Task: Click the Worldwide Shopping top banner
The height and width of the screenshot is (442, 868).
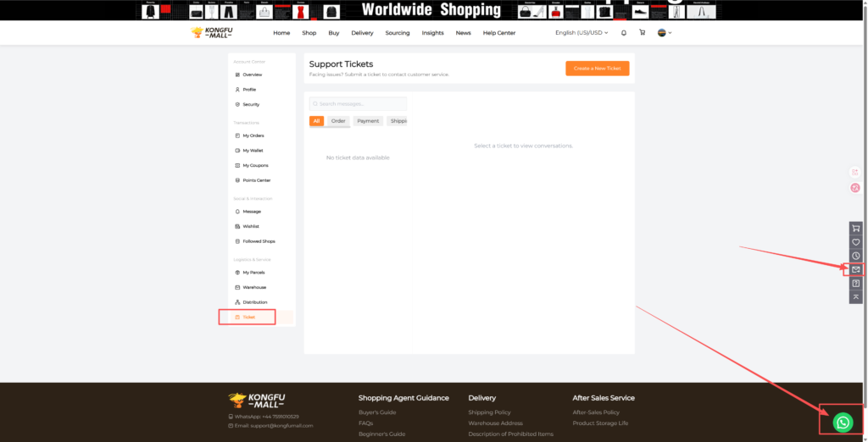Action: pos(431,10)
